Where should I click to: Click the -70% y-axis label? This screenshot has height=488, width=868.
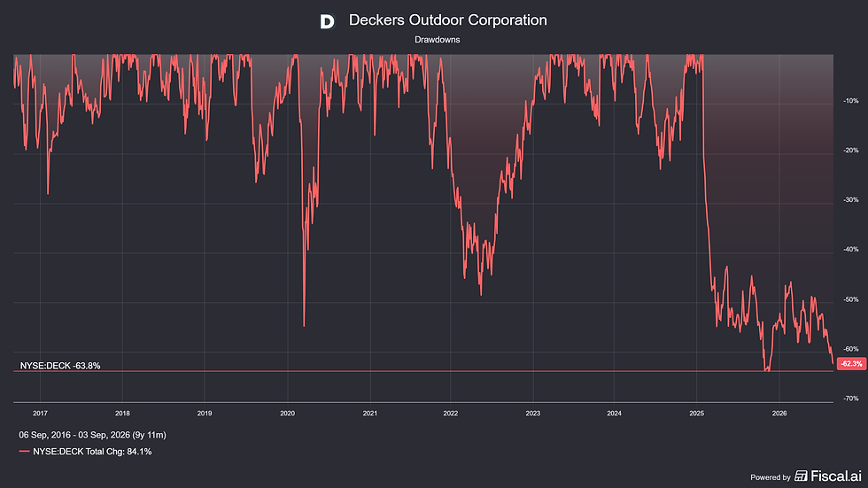pos(851,399)
